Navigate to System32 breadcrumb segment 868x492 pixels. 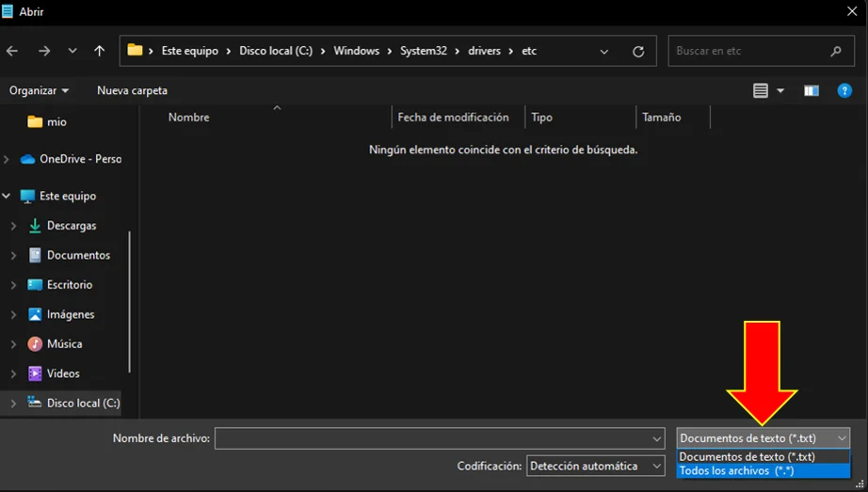(x=424, y=51)
